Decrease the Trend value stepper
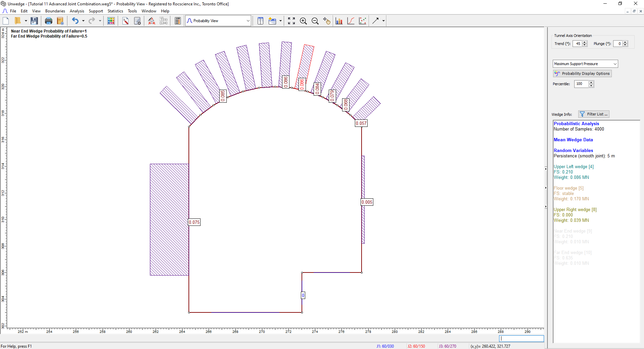The height and width of the screenshot is (349, 644). coord(585,45)
